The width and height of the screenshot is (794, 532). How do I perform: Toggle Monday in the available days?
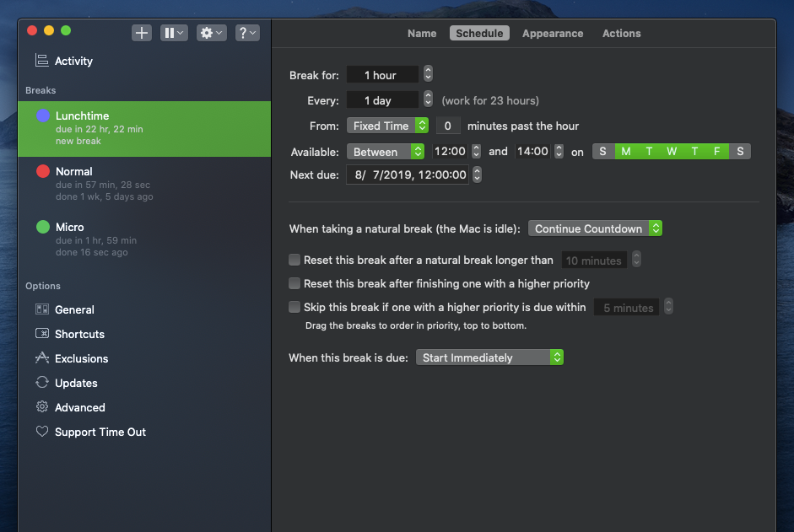tap(626, 152)
